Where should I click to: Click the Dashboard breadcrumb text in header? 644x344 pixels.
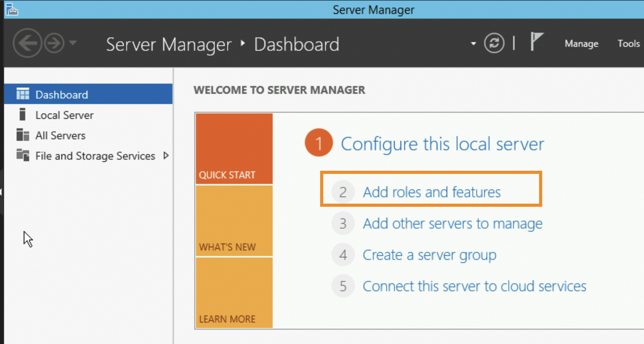[x=297, y=44]
